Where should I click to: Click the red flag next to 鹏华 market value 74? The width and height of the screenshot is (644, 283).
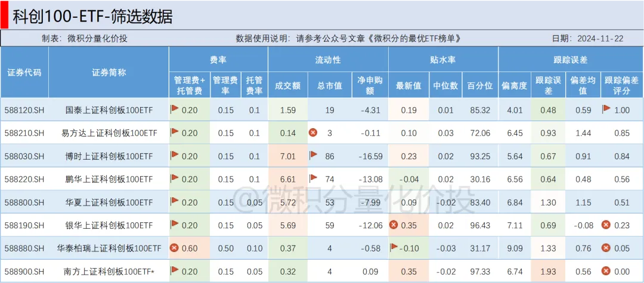(313, 178)
